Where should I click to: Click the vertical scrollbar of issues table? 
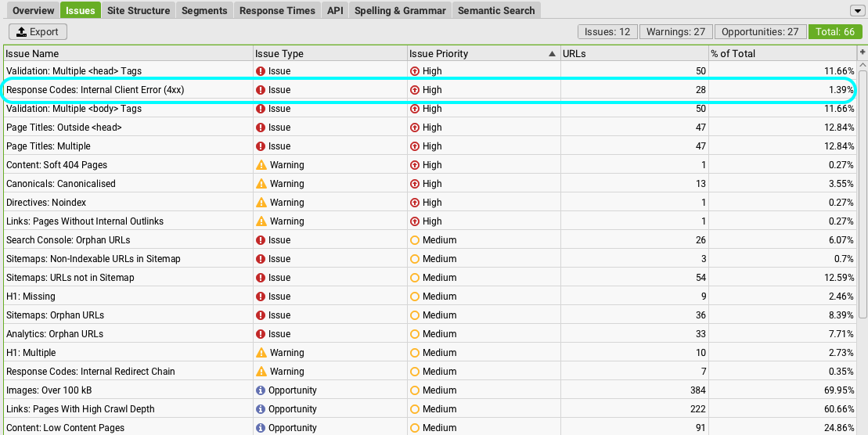pyautogui.click(x=863, y=194)
